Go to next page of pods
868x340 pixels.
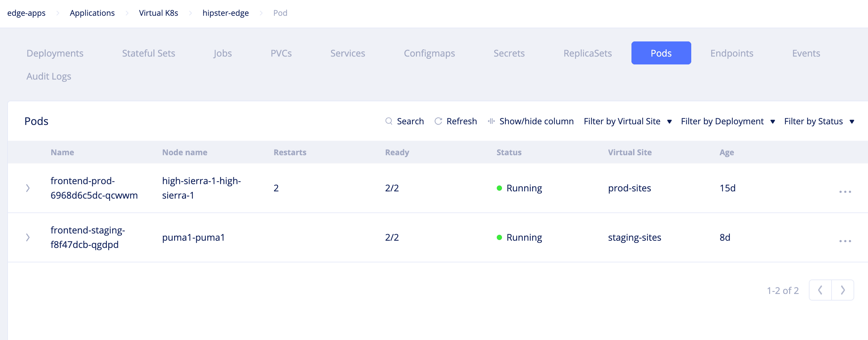[842, 290]
